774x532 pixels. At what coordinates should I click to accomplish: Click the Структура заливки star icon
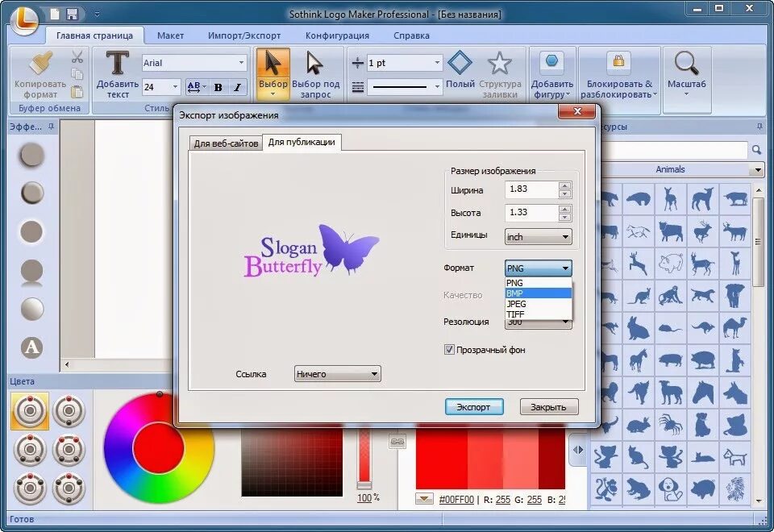click(500, 63)
